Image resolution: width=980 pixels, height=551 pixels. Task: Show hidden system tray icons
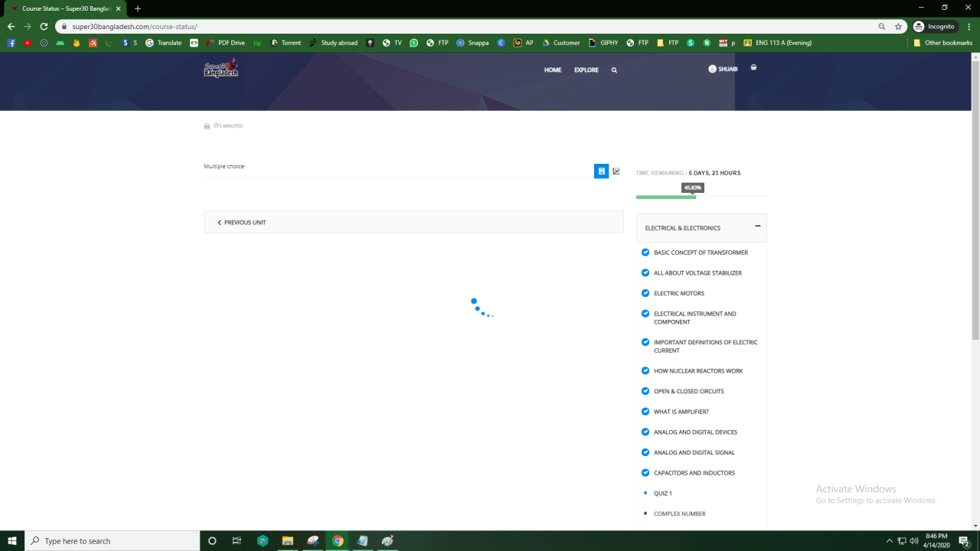point(889,541)
